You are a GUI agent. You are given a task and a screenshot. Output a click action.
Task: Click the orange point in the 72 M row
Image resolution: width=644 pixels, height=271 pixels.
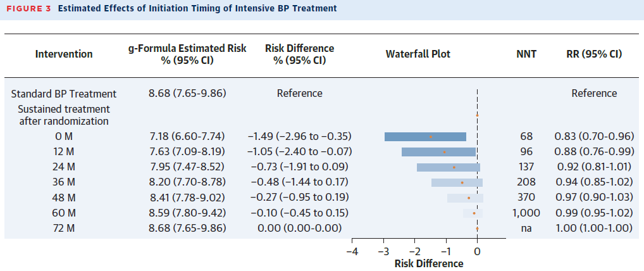tap(477, 229)
